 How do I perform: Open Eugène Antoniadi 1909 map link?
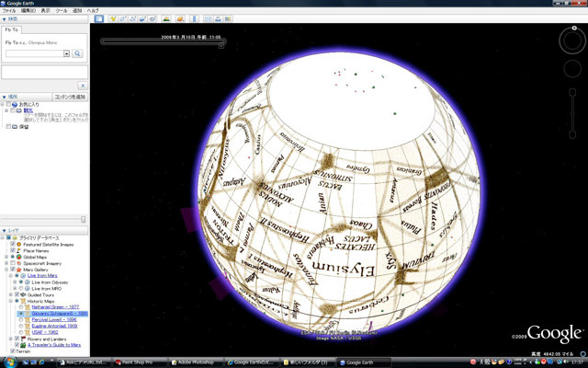click(x=54, y=326)
